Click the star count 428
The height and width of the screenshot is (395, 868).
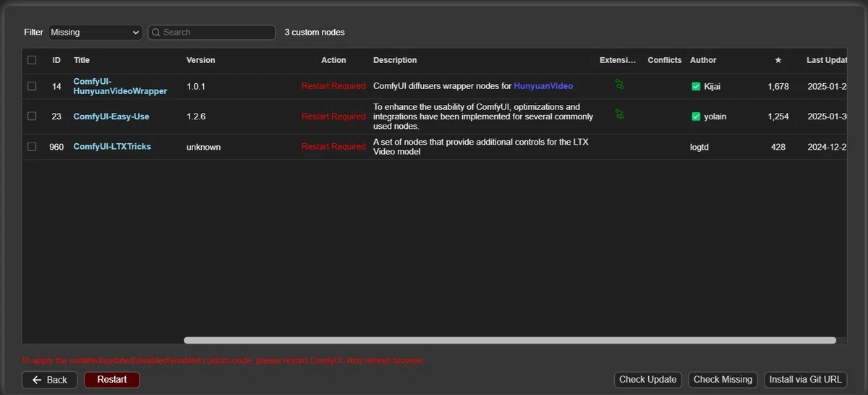778,147
